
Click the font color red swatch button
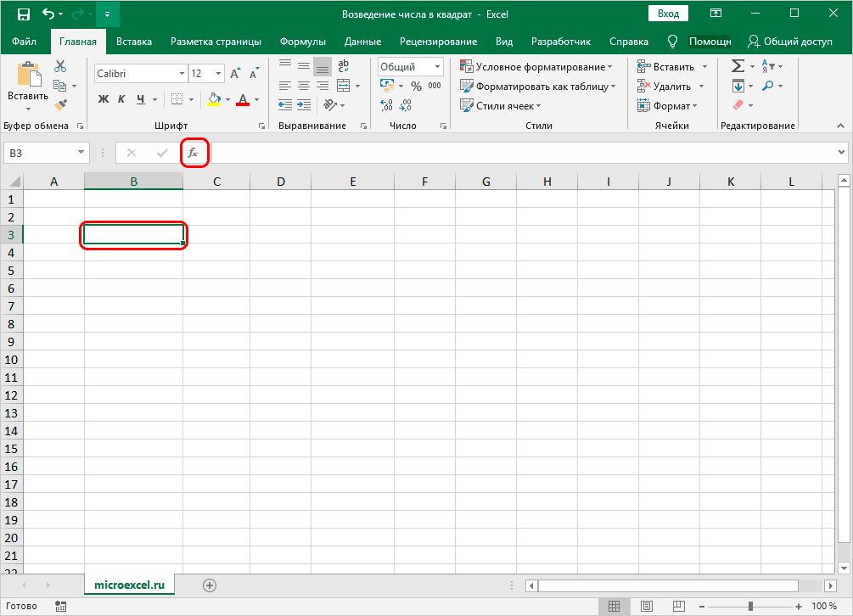pyautogui.click(x=243, y=99)
